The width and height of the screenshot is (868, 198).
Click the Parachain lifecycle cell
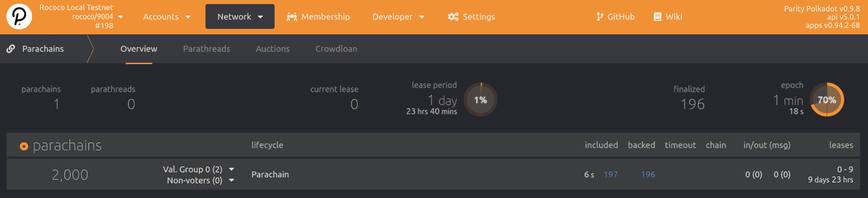[x=270, y=175]
